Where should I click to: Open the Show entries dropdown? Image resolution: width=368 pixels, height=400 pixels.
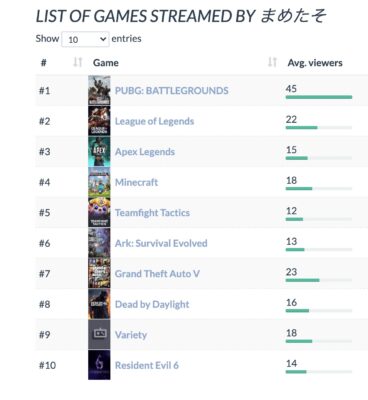85,39
